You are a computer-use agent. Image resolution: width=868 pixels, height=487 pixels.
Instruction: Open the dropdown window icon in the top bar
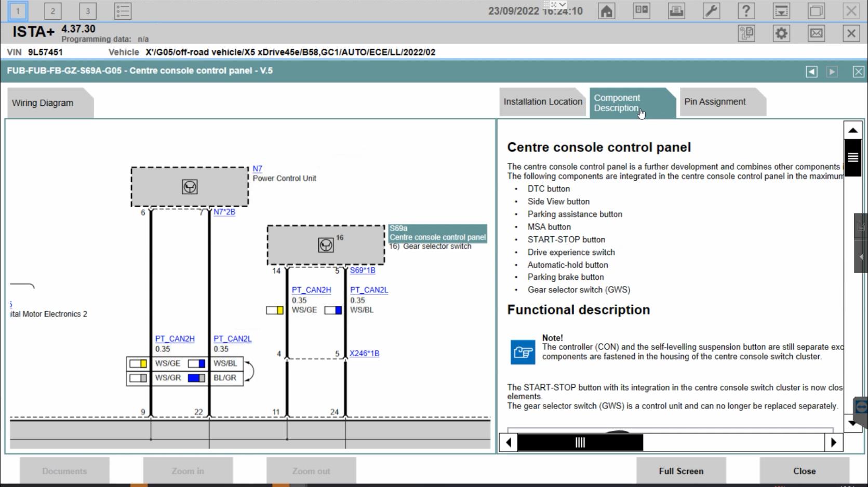[x=781, y=10]
